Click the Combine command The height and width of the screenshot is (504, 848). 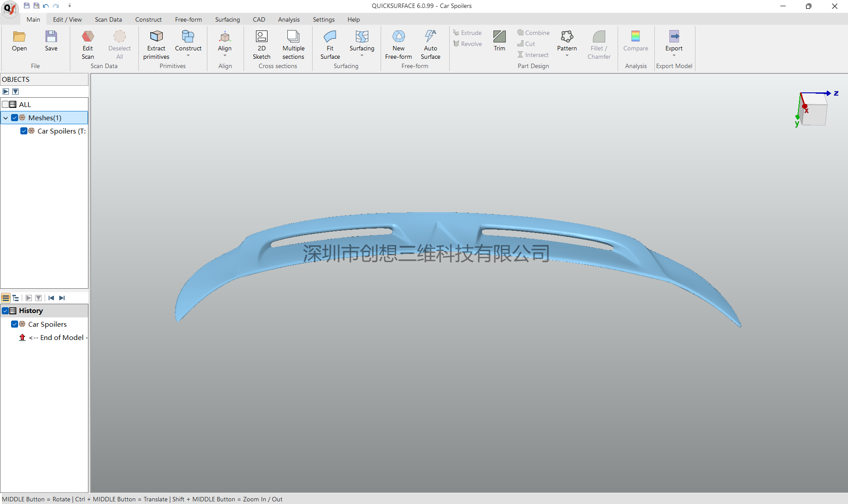[x=533, y=33]
